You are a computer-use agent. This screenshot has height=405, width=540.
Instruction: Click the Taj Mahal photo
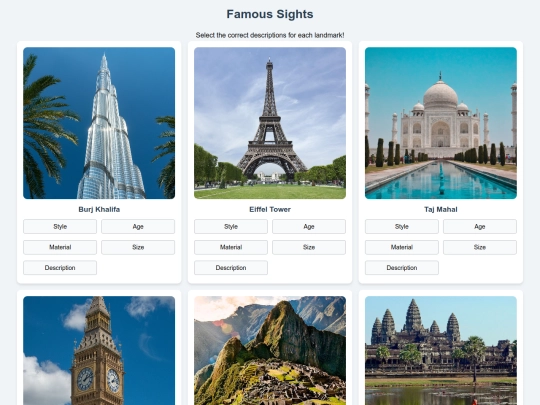pos(441,123)
